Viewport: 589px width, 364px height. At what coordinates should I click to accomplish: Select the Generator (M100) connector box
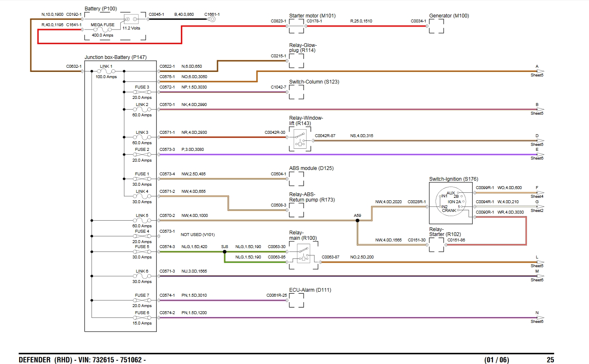tap(436, 26)
